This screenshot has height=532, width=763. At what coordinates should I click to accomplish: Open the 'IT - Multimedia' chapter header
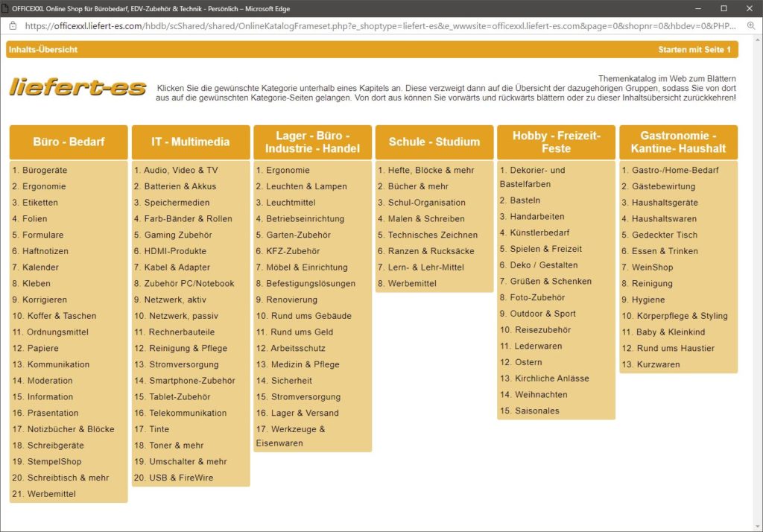tap(190, 142)
